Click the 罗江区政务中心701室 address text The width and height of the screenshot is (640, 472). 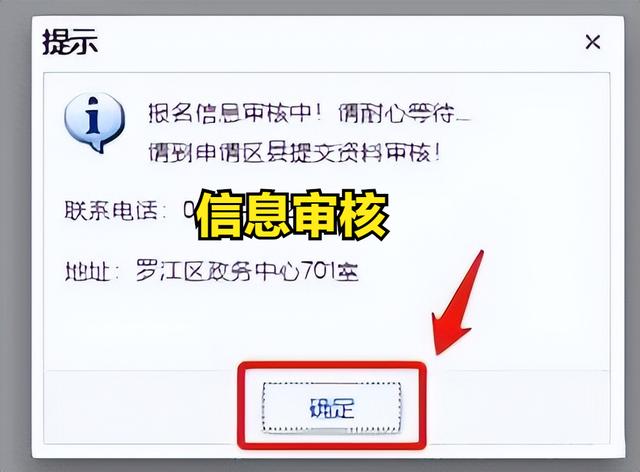point(247,271)
